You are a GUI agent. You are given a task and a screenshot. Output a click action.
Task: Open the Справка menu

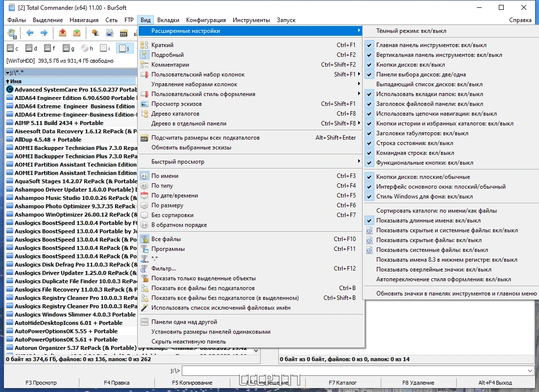tap(520, 20)
